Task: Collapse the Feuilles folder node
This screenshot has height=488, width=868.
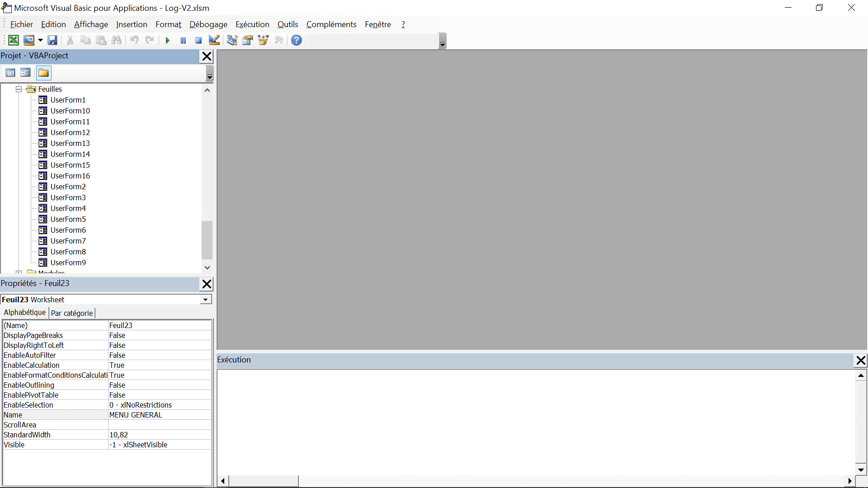Action: 19,89
